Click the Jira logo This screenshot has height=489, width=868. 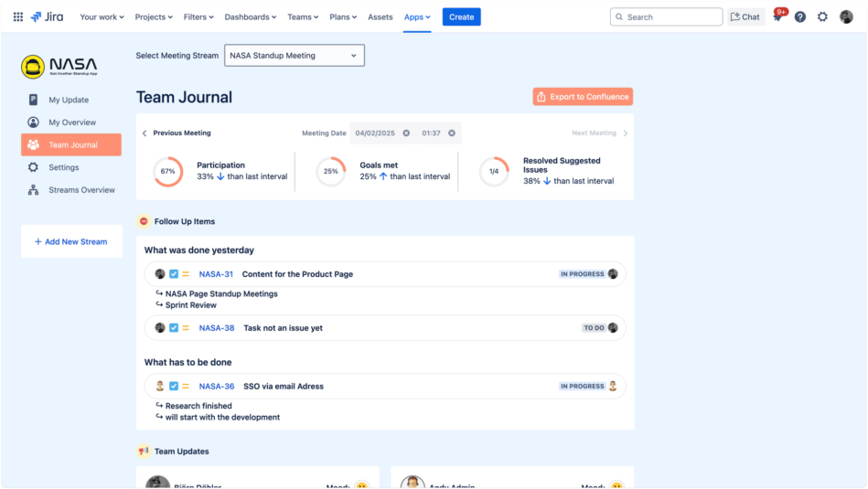point(47,17)
